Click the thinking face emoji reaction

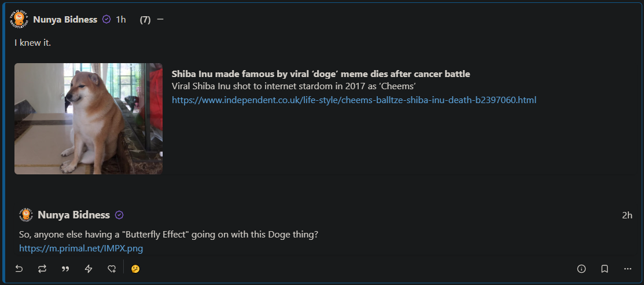click(x=135, y=269)
